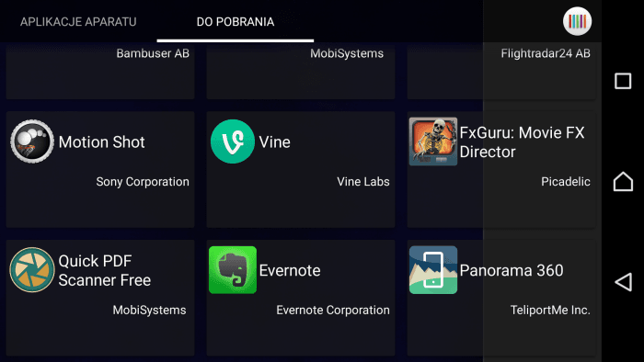The height and width of the screenshot is (362, 644).
Task: Open the Motion Shot app icon
Action: tap(32, 141)
